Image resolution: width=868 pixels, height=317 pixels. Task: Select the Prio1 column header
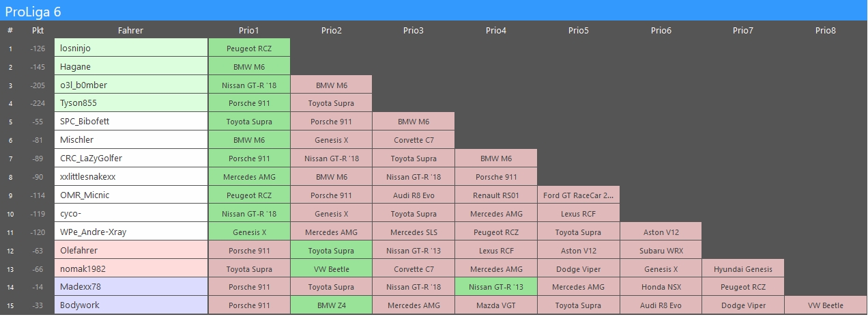click(x=249, y=30)
